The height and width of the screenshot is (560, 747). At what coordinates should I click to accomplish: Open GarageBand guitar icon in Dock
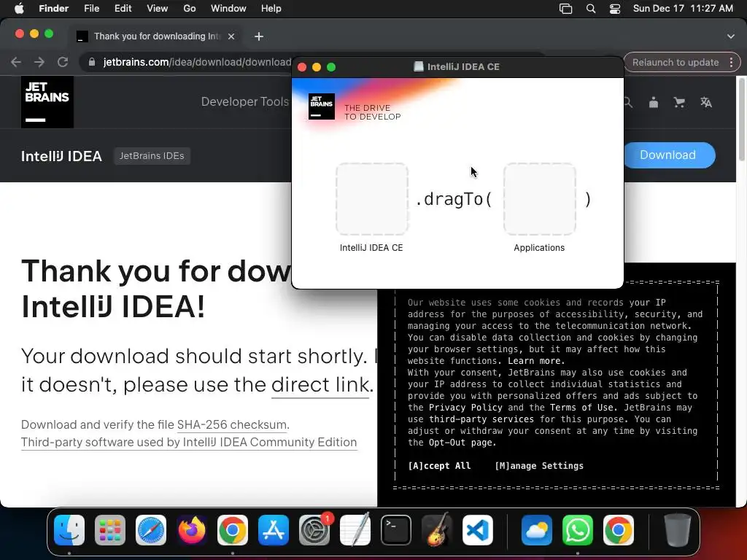(437, 530)
